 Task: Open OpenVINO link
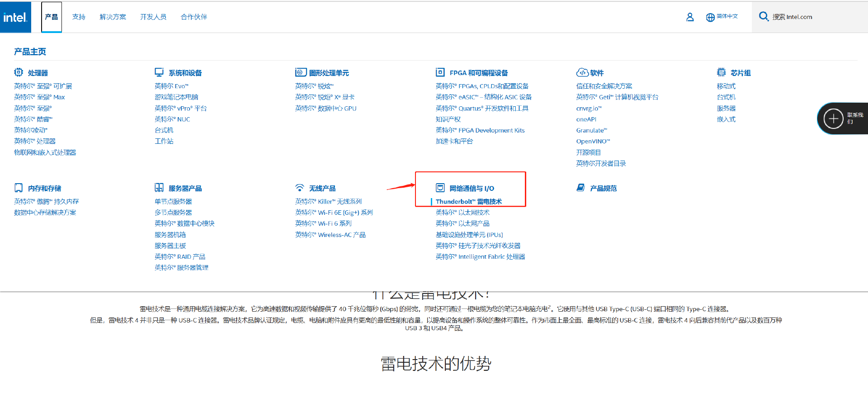click(x=593, y=141)
